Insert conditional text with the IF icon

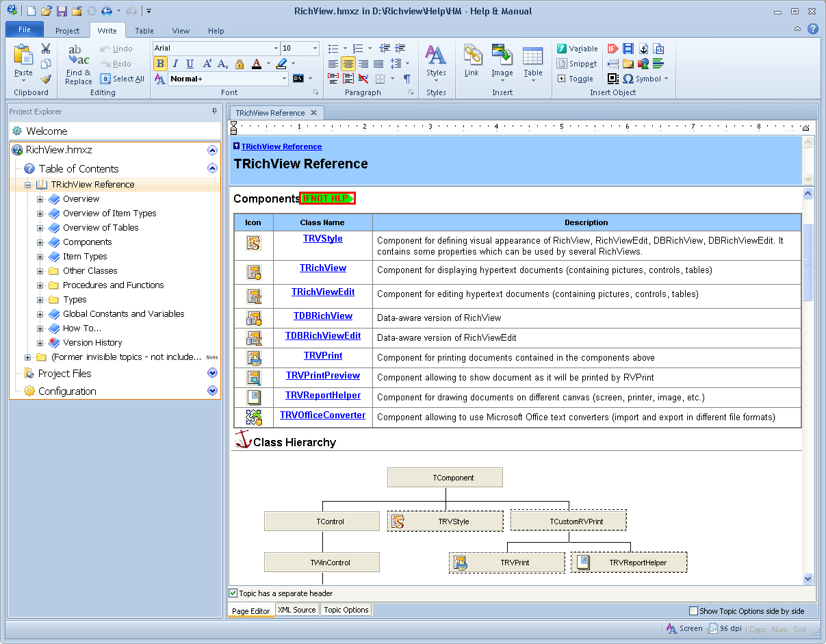612,49
